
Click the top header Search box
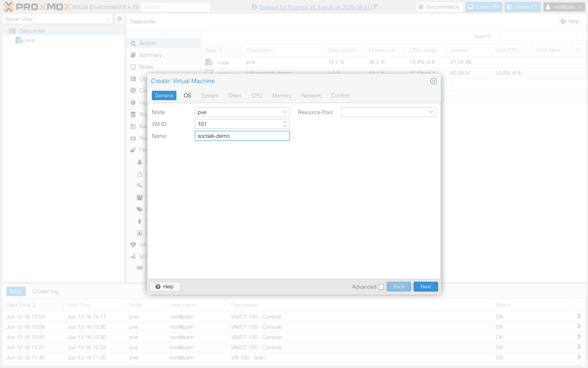(175, 7)
